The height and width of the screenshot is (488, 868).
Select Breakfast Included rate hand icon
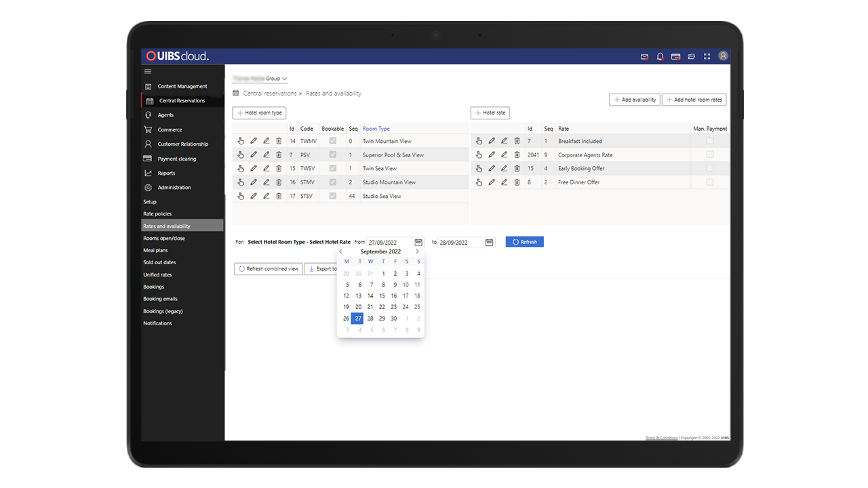click(x=479, y=141)
